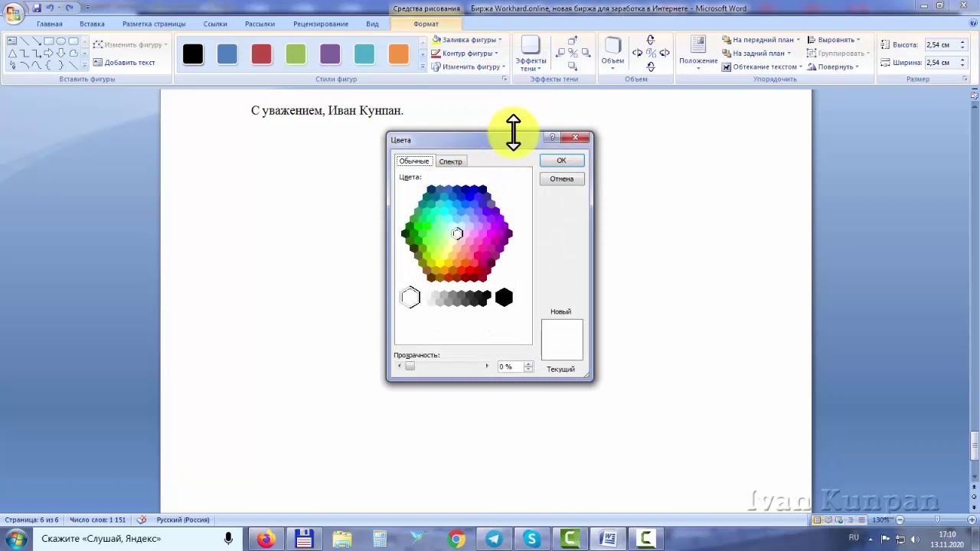Open the Разметка страницы ribbon tab

click(154, 24)
